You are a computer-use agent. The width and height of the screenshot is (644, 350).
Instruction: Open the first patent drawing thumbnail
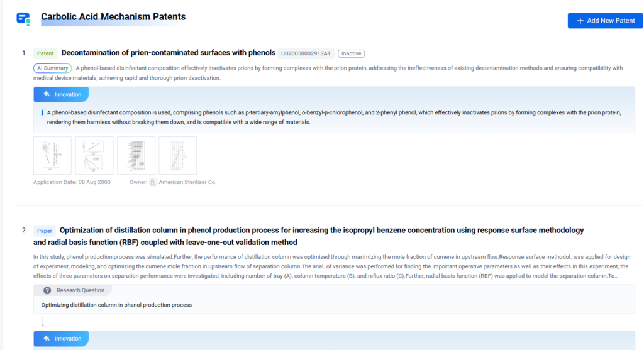[52, 155]
